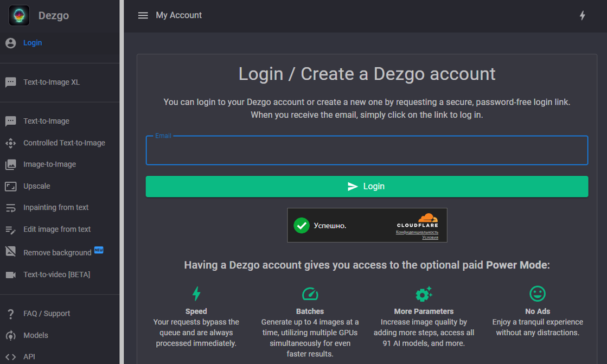Click the green Login button
The image size is (607, 364).
(367, 187)
